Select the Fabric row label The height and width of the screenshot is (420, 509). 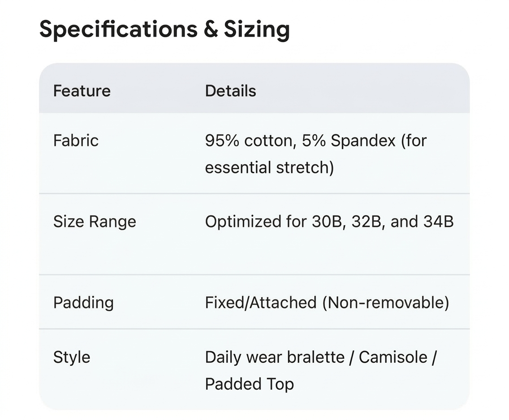pyautogui.click(x=76, y=141)
